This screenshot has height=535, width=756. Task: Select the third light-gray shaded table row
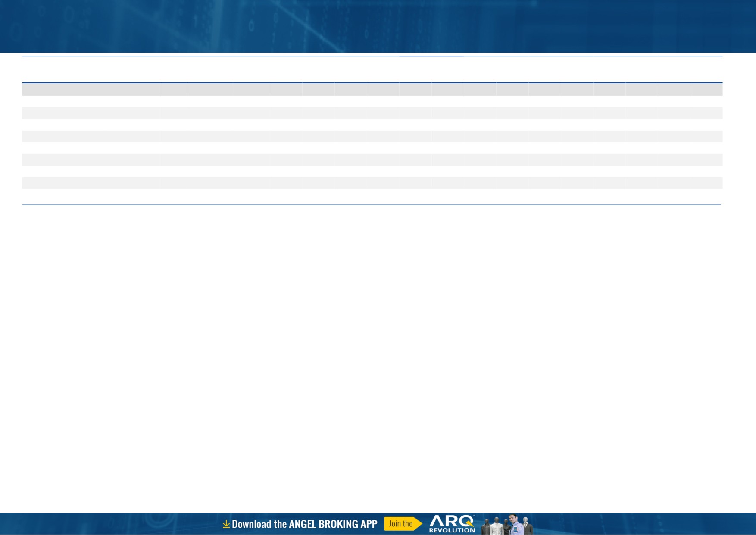(x=372, y=160)
